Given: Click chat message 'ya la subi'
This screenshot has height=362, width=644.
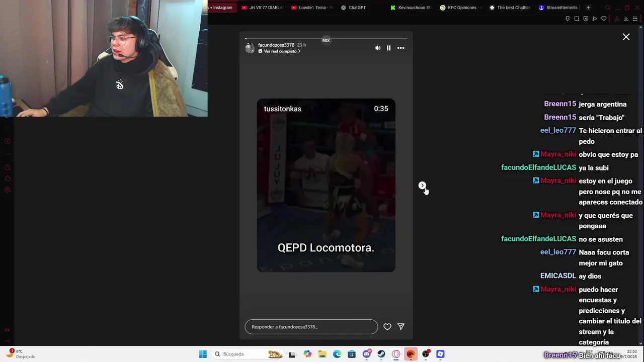Looking at the screenshot, I should click(x=594, y=168).
